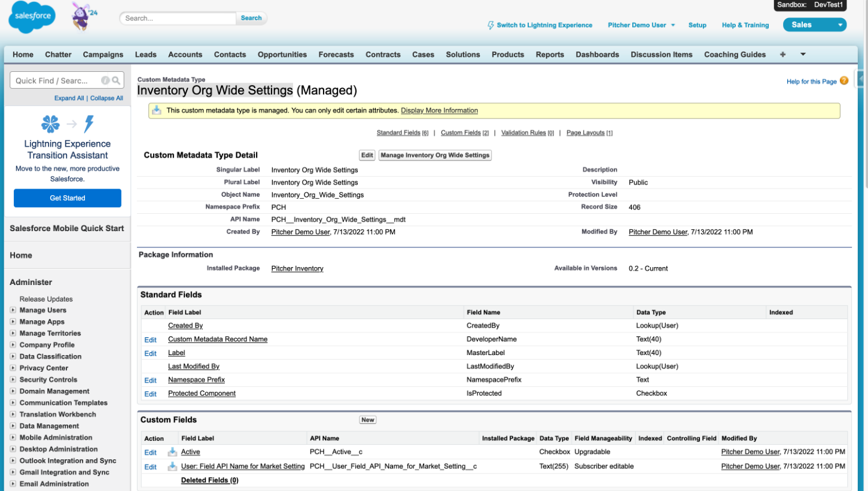Go to the Opportunities tab

pos(282,54)
